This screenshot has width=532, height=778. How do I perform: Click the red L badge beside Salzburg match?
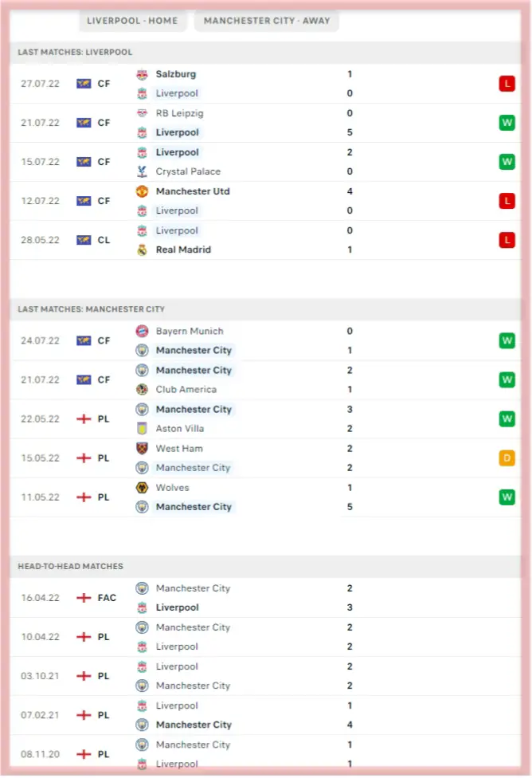tap(507, 84)
